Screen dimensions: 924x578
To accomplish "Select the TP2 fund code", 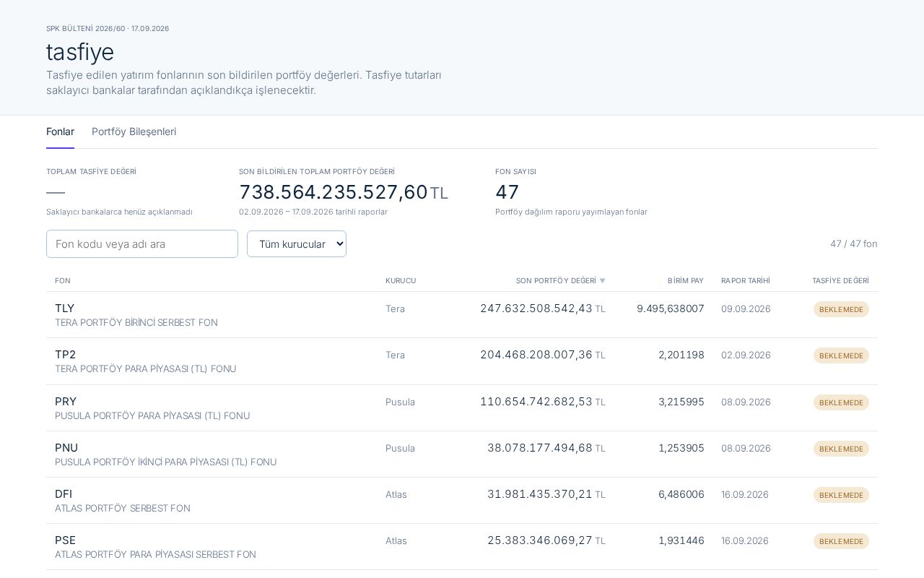I will point(66,355).
